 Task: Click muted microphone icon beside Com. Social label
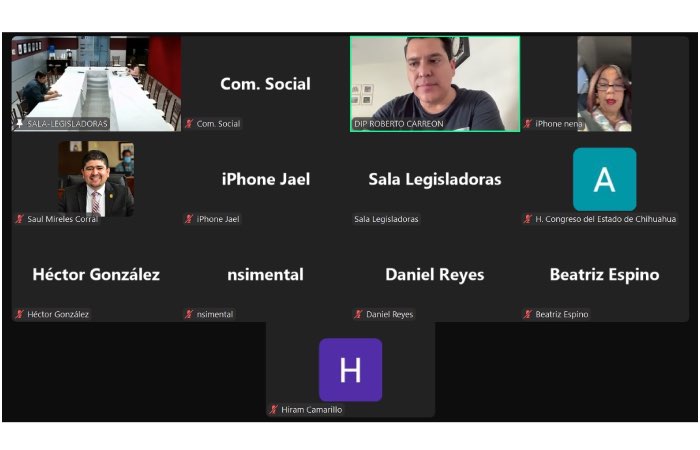click(x=189, y=124)
